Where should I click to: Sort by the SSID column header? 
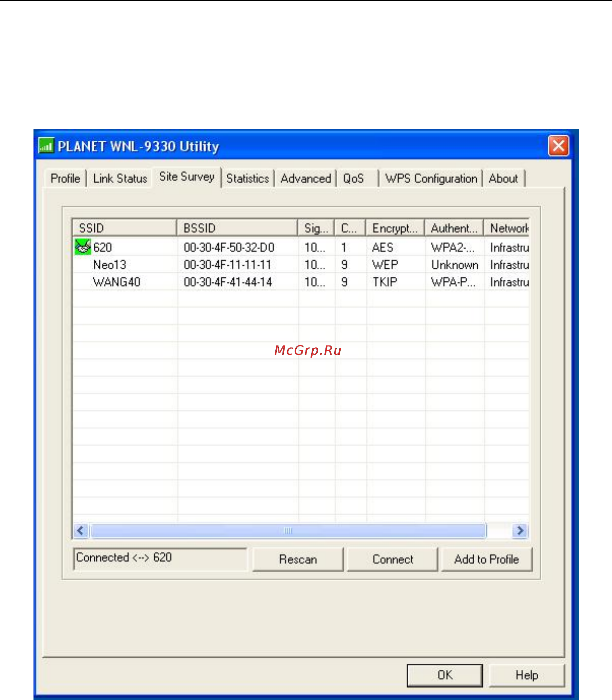point(124,228)
